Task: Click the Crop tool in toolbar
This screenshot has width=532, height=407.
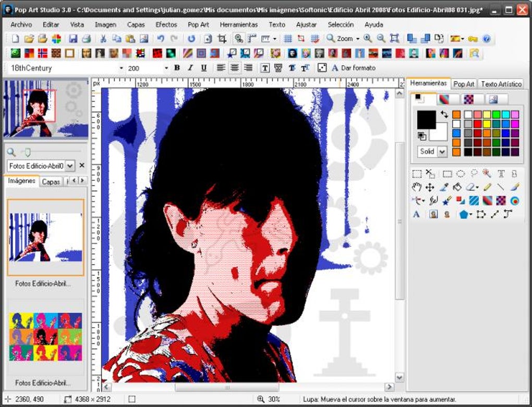Action: 222,39
